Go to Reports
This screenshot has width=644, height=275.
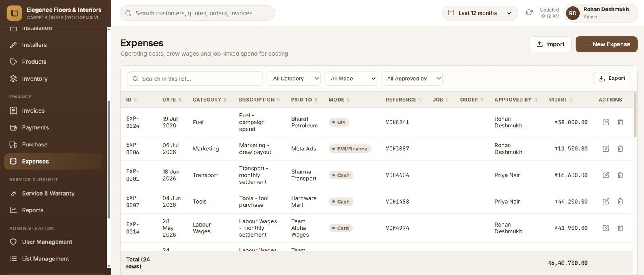pos(53,210)
